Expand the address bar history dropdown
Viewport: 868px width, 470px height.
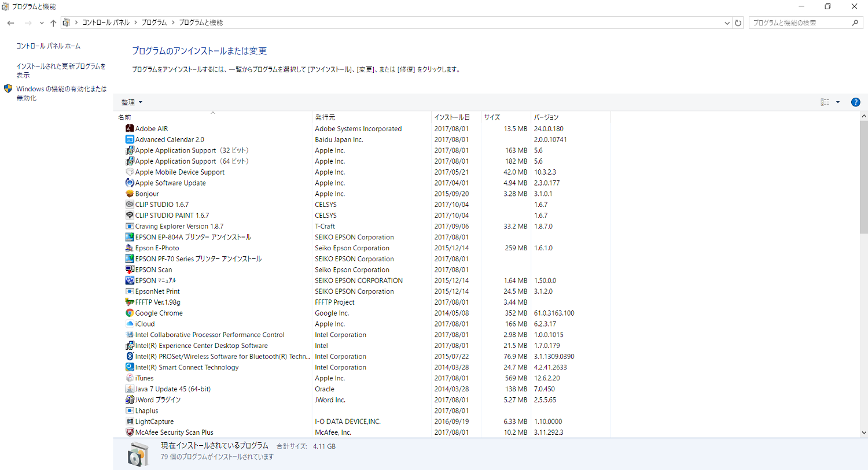(727, 23)
